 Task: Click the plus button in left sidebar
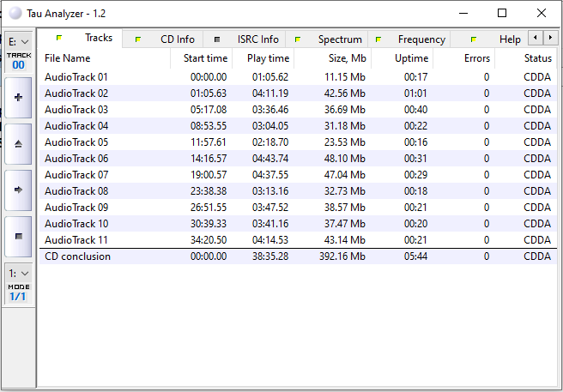pyautogui.click(x=18, y=98)
